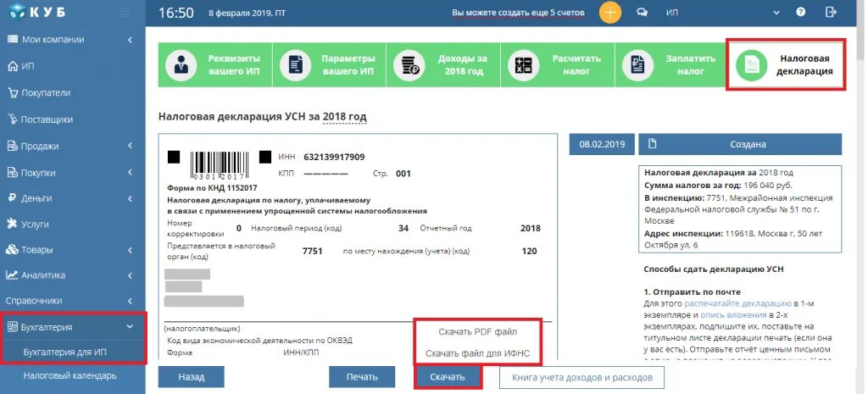This screenshot has height=394, width=868.
Task: Click the document icon for Параметры вашего ИП
Action: click(x=295, y=65)
